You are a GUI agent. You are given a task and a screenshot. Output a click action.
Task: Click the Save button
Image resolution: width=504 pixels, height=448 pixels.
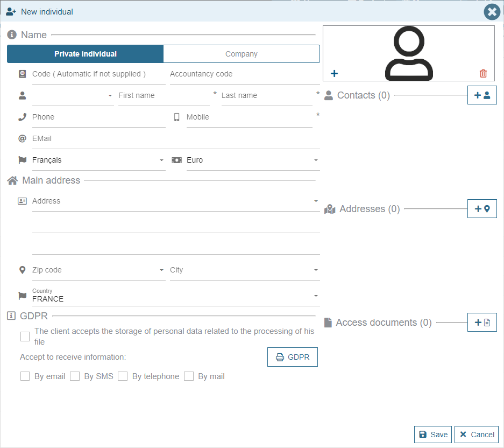pyautogui.click(x=433, y=435)
